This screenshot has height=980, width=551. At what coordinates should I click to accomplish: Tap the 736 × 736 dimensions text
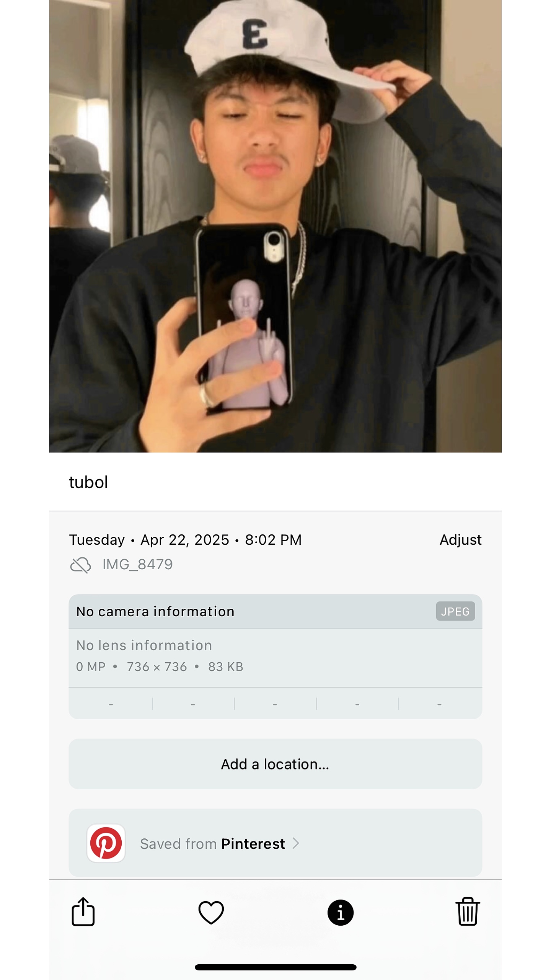point(157,667)
